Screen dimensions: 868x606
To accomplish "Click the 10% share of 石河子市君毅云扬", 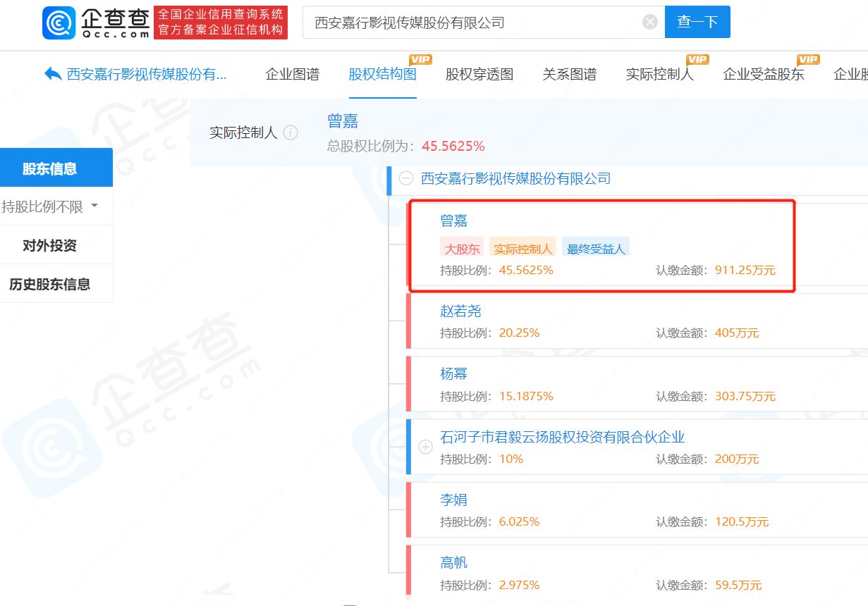I will pyautogui.click(x=511, y=459).
